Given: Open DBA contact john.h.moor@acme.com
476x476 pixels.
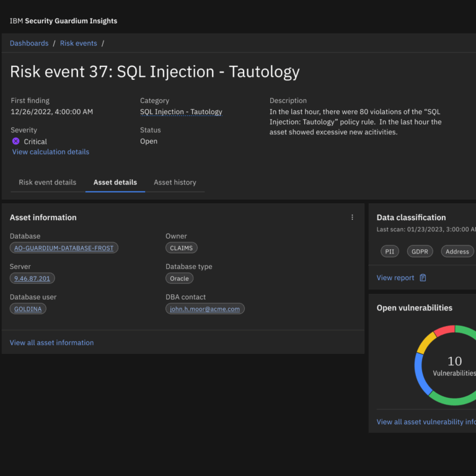Looking at the screenshot, I should [205, 309].
